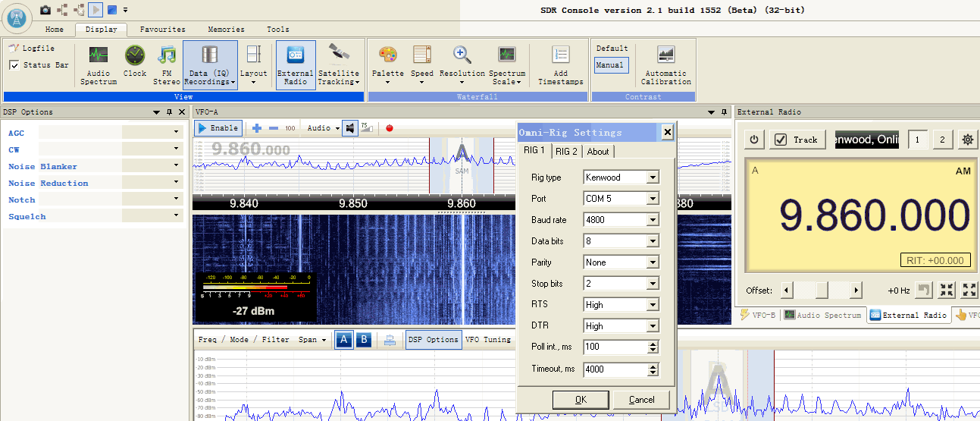Click the undo offset arrow icon
Image resolution: width=980 pixels, height=421 pixels.
pos(924,290)
